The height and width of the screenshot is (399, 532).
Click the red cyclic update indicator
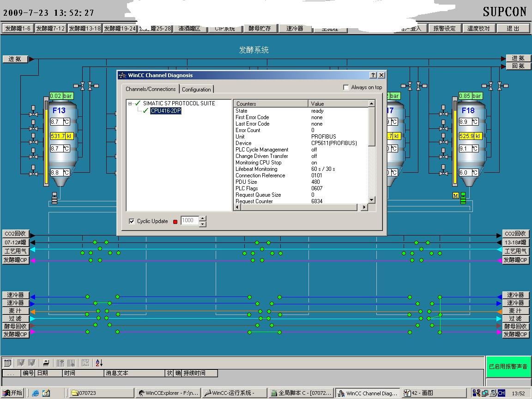tap(175, 222)
